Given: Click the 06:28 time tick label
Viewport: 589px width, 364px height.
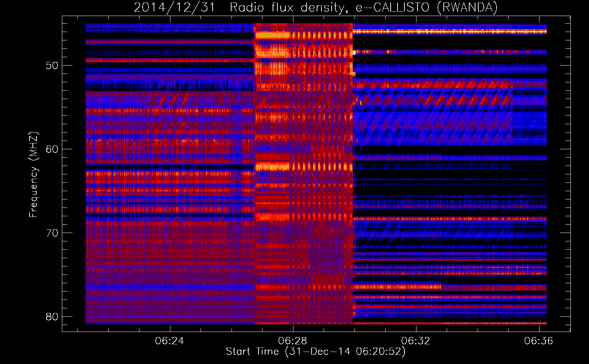Looking at the screenshot, I should [293, 341].
